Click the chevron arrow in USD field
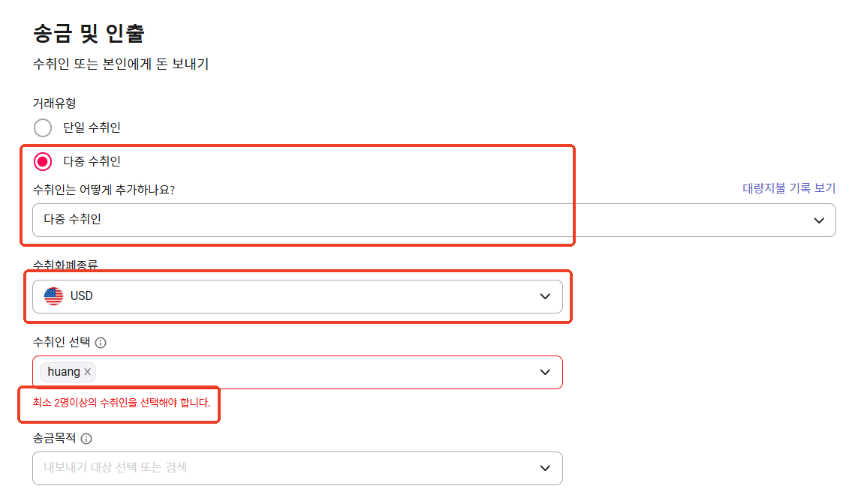 (x=545, y=296)
